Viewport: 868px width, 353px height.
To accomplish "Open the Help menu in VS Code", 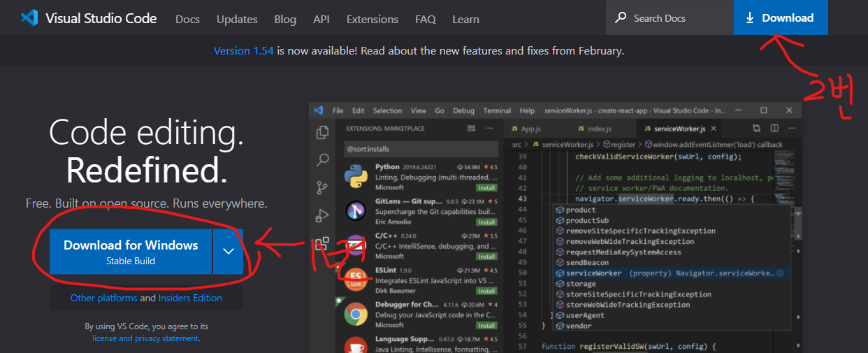I will click(527, 110).
